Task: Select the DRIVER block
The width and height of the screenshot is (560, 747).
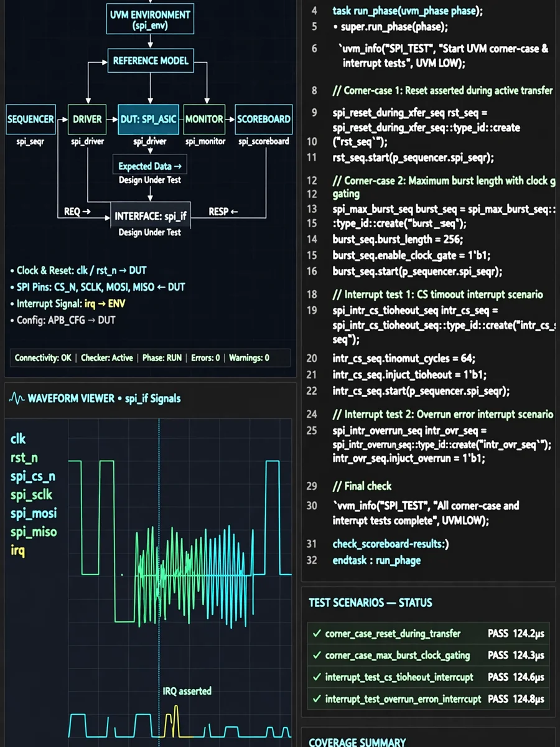Action: [x=87, y=119]
